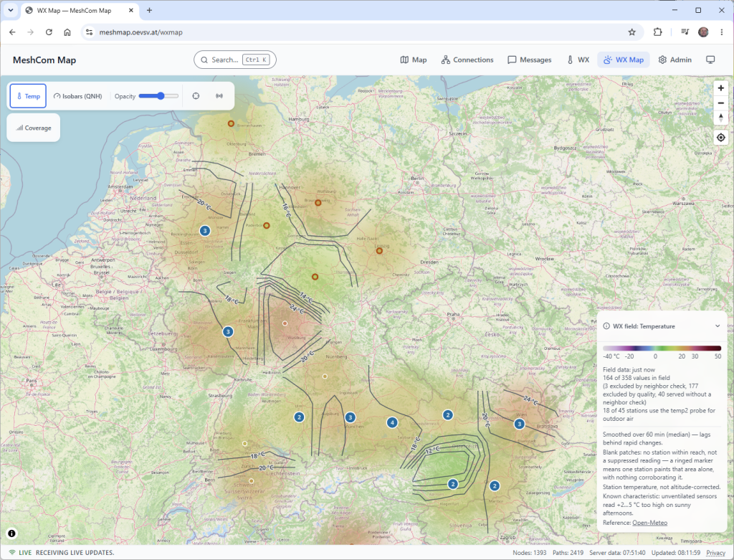Open the cluster of 3 at München
734x560 pixels.
pos(350,417)
